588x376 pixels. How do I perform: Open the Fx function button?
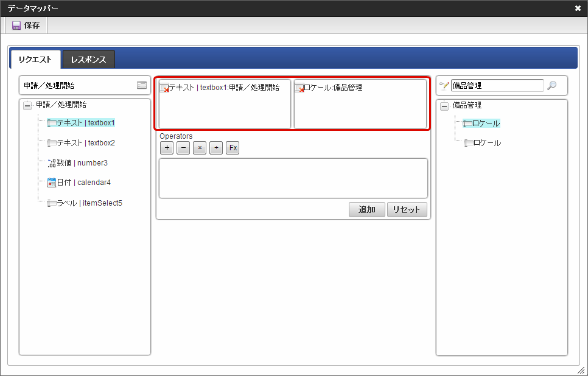pos(233,148)
